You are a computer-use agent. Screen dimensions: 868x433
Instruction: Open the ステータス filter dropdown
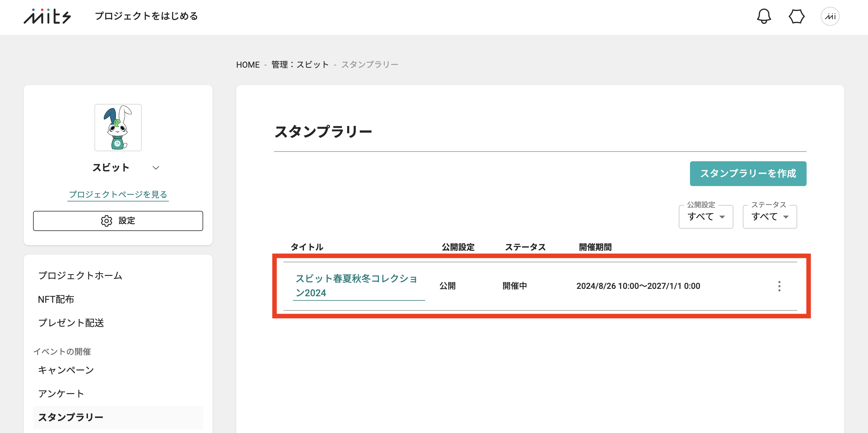[x=770, y=216]
